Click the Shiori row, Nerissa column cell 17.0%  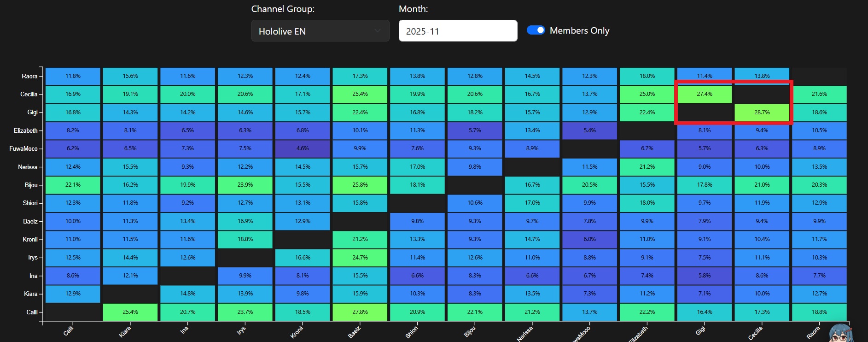(x=532, y=203)
